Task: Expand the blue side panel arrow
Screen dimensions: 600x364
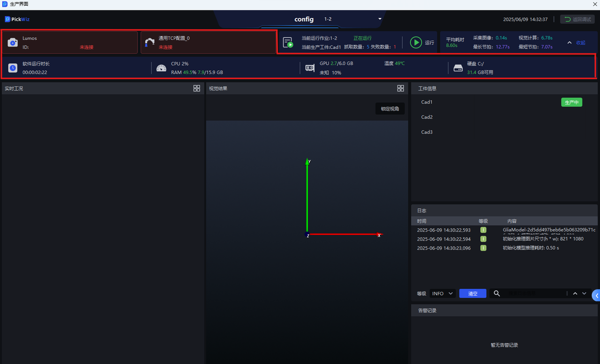Action: pos(596,296)
